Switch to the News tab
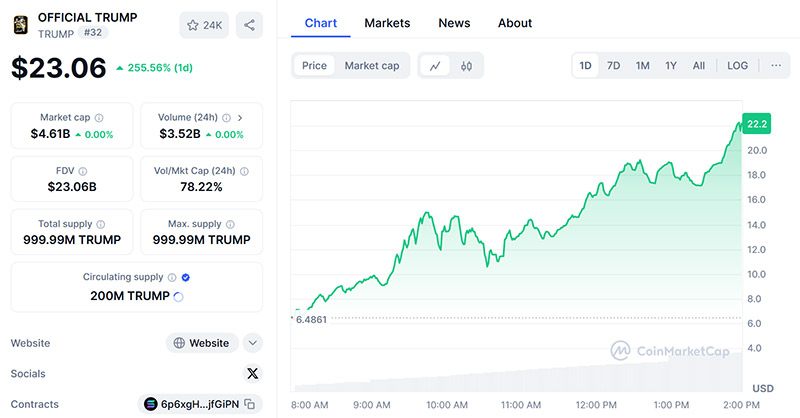The height and width of the screenshot is (418, 800). [454, 23]
